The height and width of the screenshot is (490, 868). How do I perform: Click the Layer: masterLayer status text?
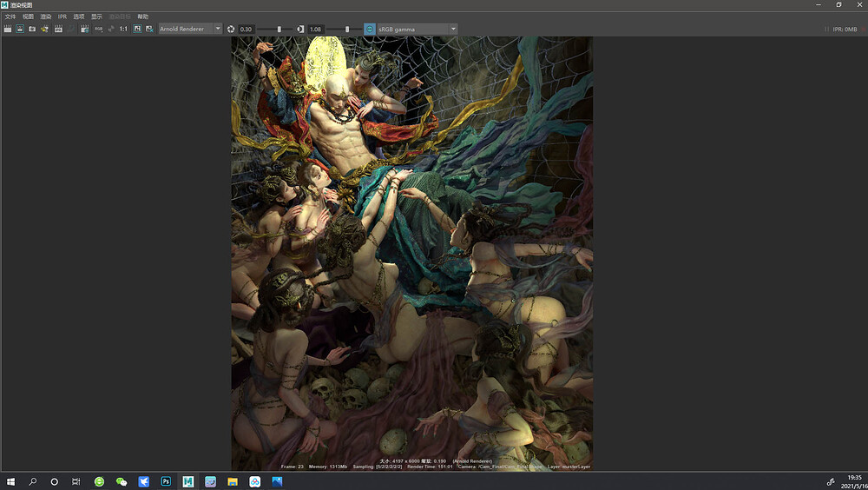pyautogui.click(x=569, y=467)
